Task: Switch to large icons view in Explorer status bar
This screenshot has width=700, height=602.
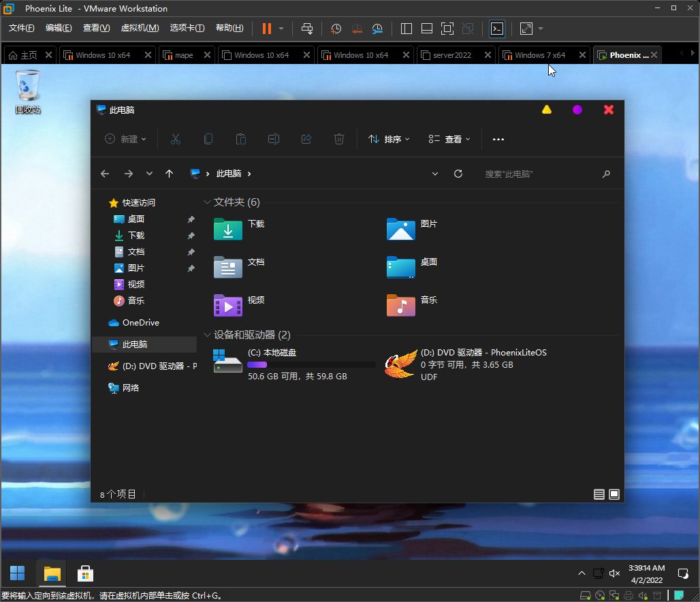Action: coord(614,494)
